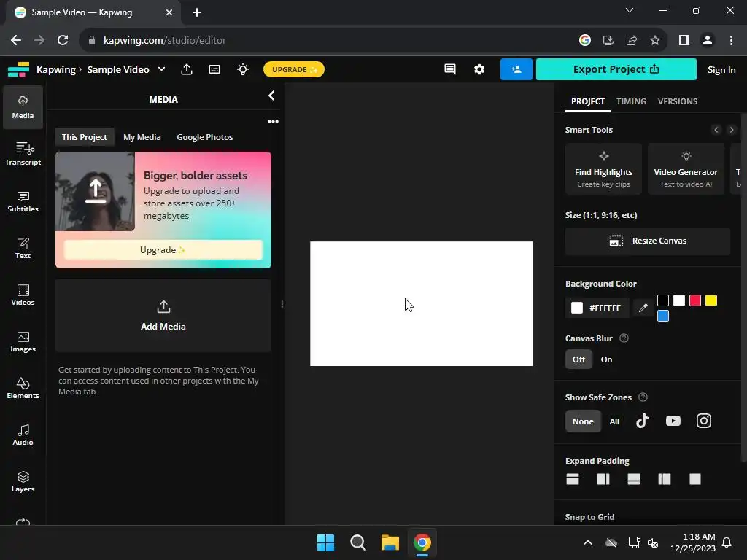Click the #FFFFFF hex color field
The image size is (747, 560).
coord(597,308)
